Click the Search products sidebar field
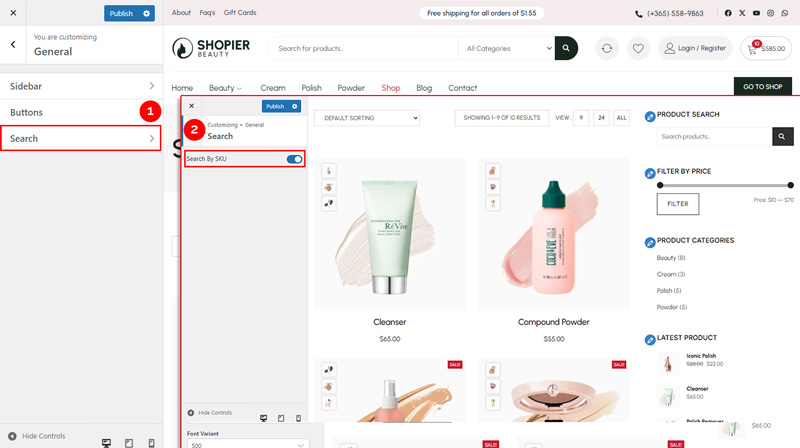The height and width of the screenshot is (448, 800). coord(714,136)
